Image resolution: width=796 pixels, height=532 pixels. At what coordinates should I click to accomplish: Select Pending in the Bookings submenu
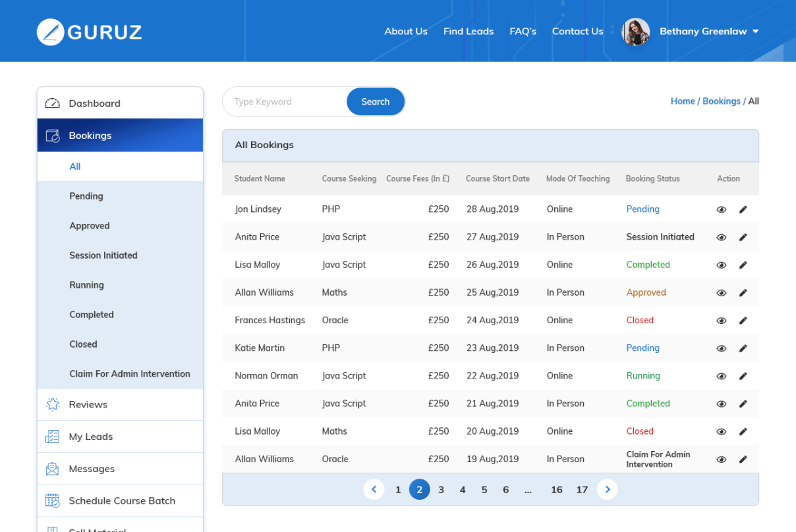(86, 196)
